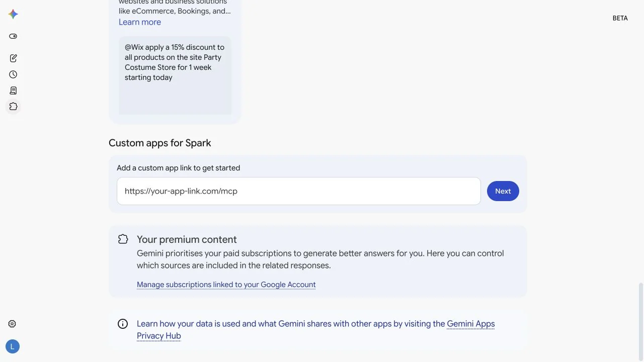Click the custom app link input field
644x362 pixels.
299,191
